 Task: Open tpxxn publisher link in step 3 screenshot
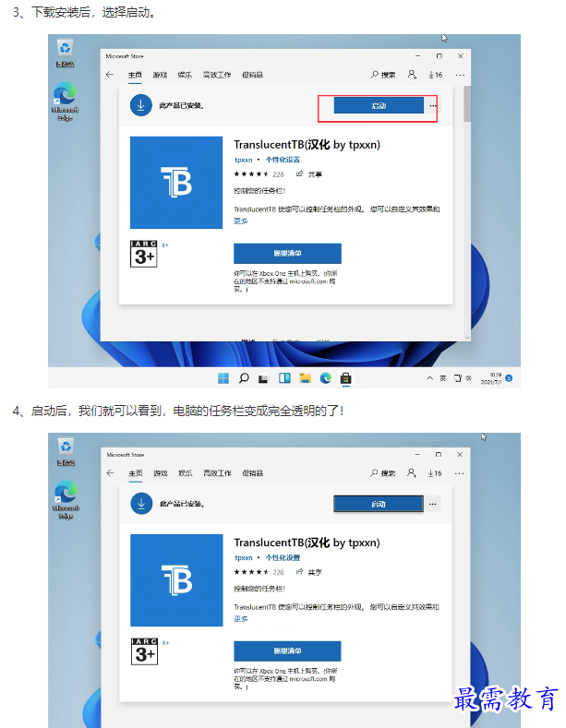click(x=244, y=160)
